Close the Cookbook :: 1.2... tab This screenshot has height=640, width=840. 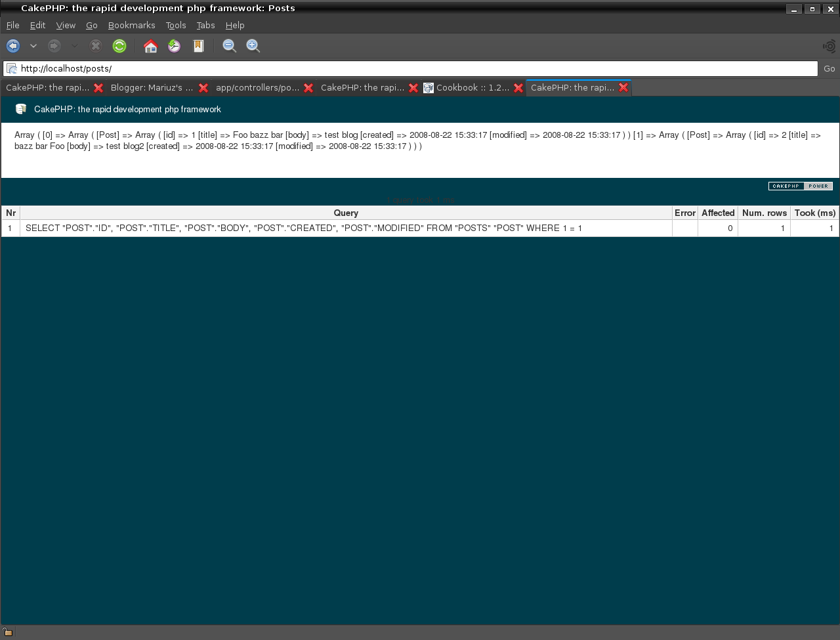pyautogui.click(x=518, y=88)
